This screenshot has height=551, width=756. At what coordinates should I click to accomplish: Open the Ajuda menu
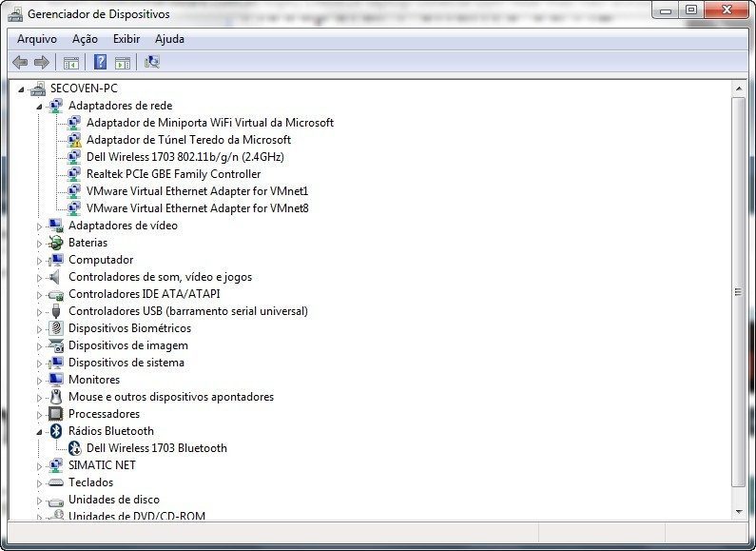169,39
